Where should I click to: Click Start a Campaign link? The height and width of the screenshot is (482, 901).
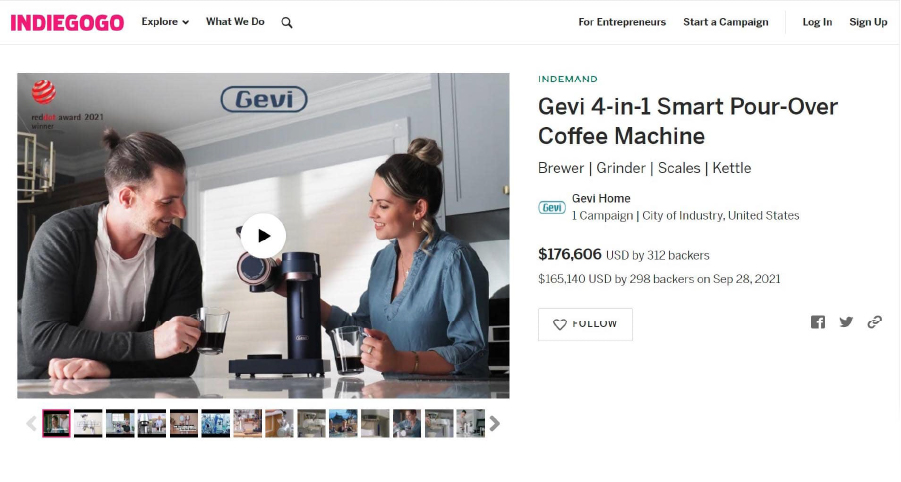726,22
